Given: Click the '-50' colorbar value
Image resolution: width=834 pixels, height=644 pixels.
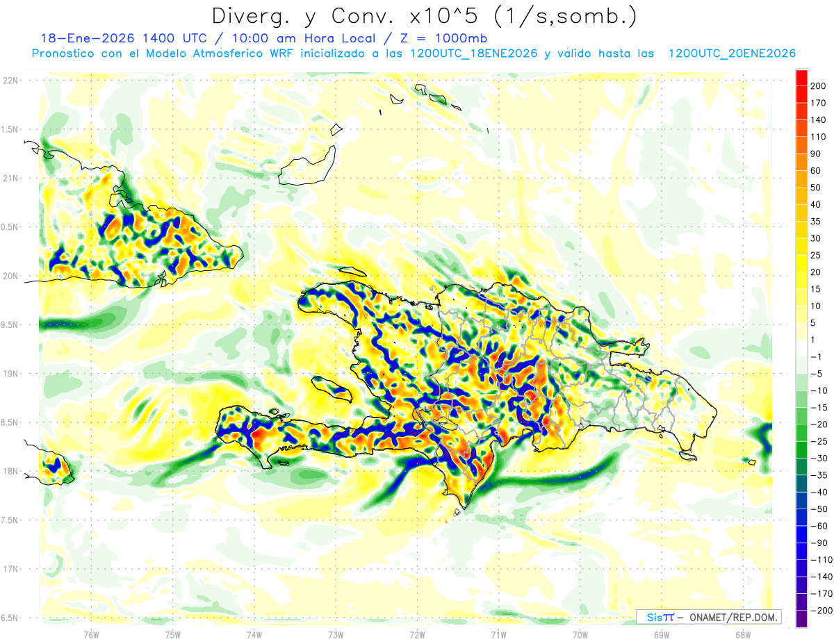Looking at the screenshot, I should click(x=821, y=509).
